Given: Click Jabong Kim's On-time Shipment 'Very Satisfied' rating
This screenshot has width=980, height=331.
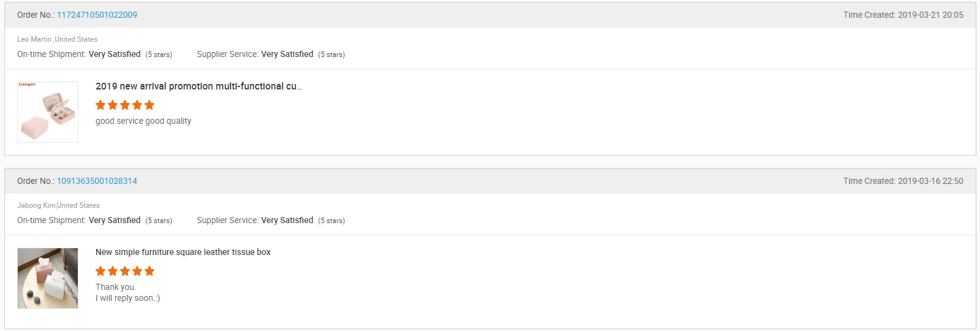Looking at the screenshot, I should click(x=115, y=220).
